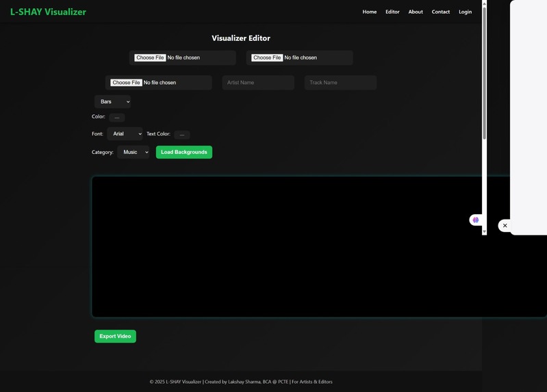
Task: Open the Text Color swatch
Action: click(x=182, y=135)
